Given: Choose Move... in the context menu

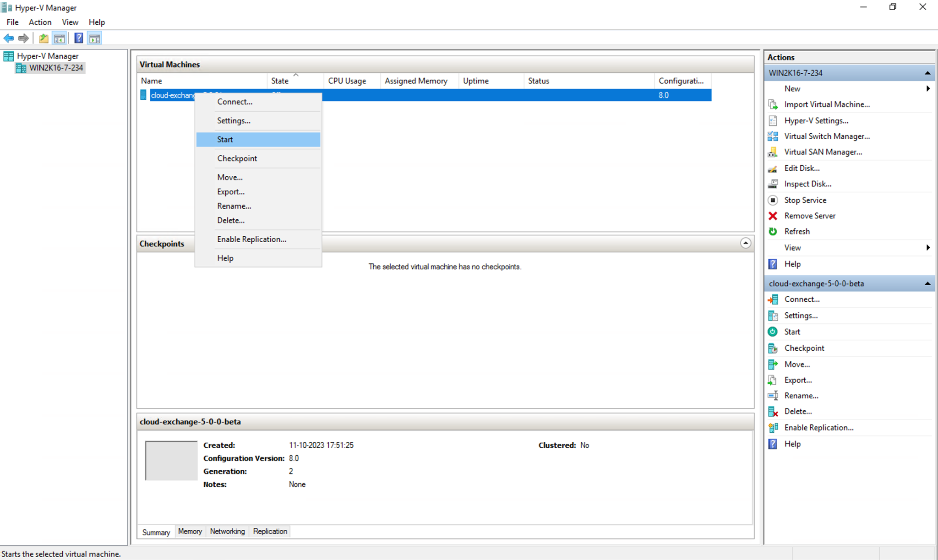Looking at the screenshot, I should (258, 177).
